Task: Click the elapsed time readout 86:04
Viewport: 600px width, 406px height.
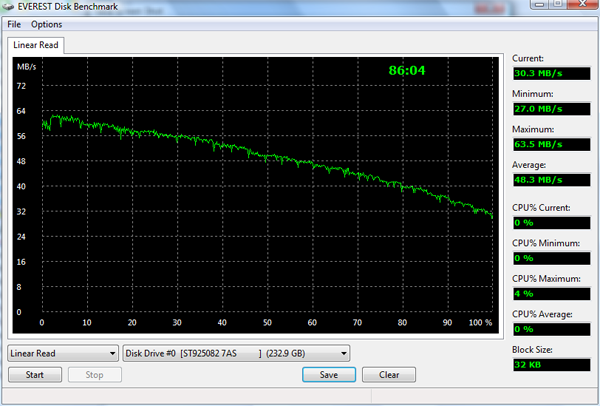Action: tap(407, 71)
